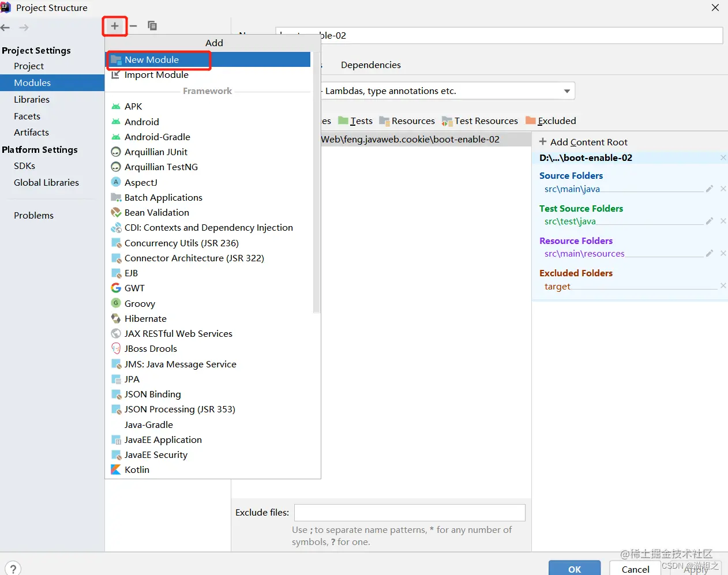Select Batch Applications framework
The image size is (728, 575).
[x=208, y=197]
